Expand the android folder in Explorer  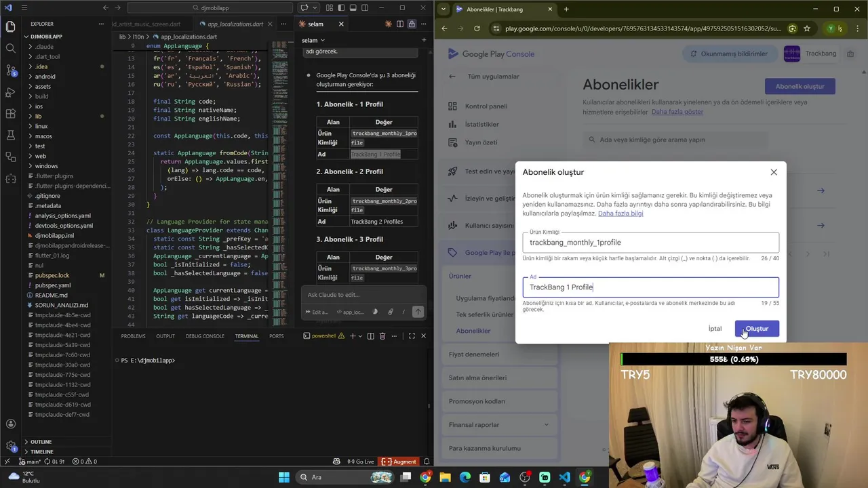point(45,77)
